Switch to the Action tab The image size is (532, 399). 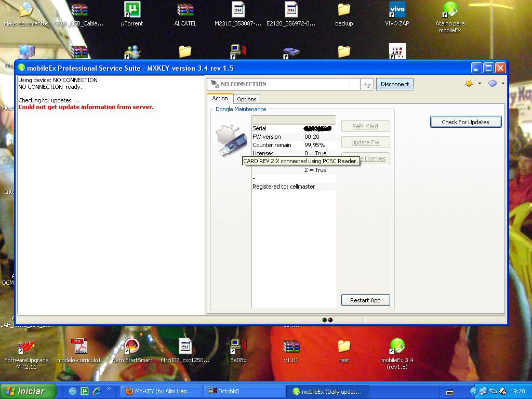pyautogui.click(x=220, y=98)
